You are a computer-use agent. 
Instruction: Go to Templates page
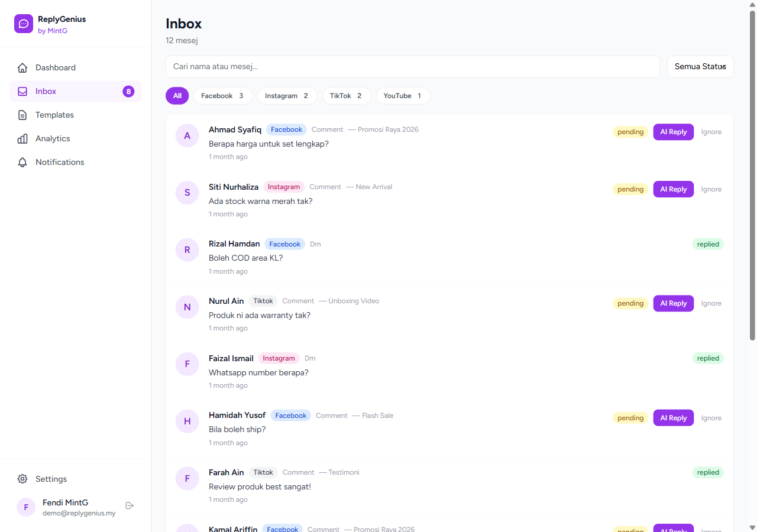pyautogui.click(x=76, y=115)
